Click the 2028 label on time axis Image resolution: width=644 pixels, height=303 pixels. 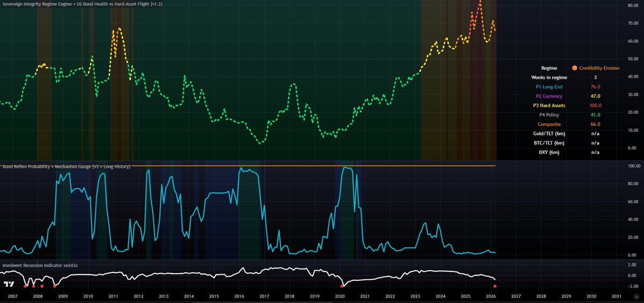[541, 295]
